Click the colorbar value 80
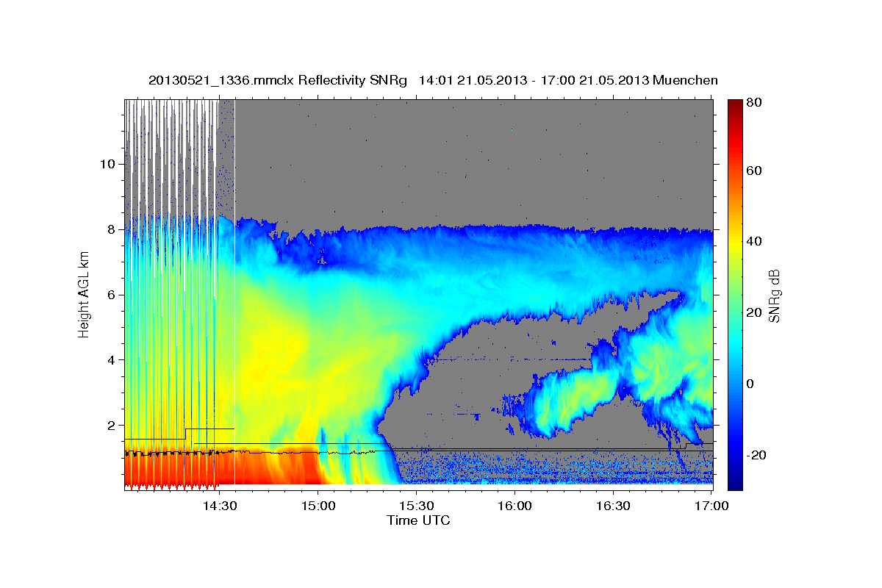 coord(755,102)
